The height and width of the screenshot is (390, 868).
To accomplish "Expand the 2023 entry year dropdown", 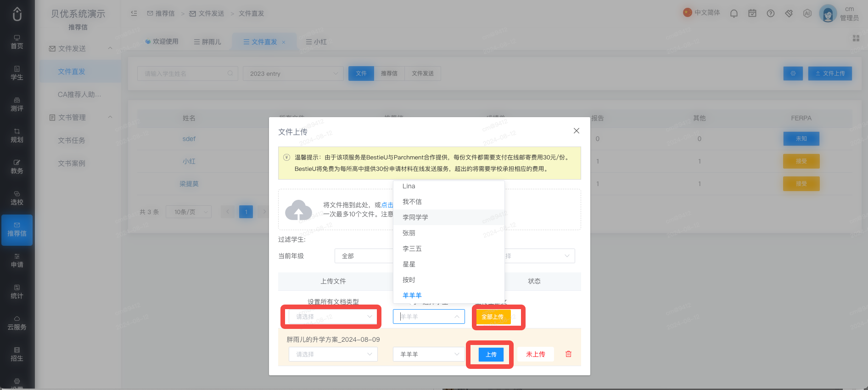I will 293,73.
